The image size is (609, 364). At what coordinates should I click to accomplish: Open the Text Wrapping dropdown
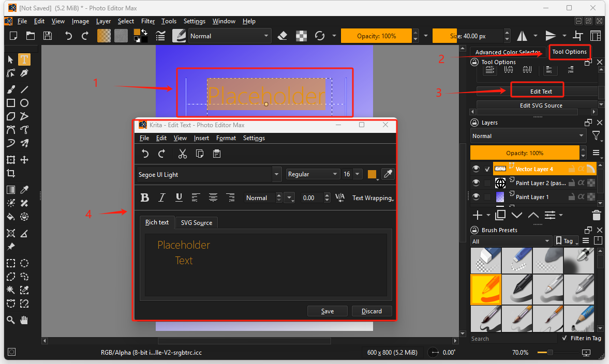click(373, 198)
